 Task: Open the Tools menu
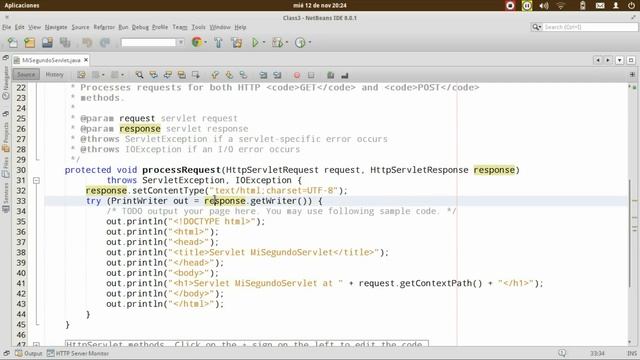(198, 27)
